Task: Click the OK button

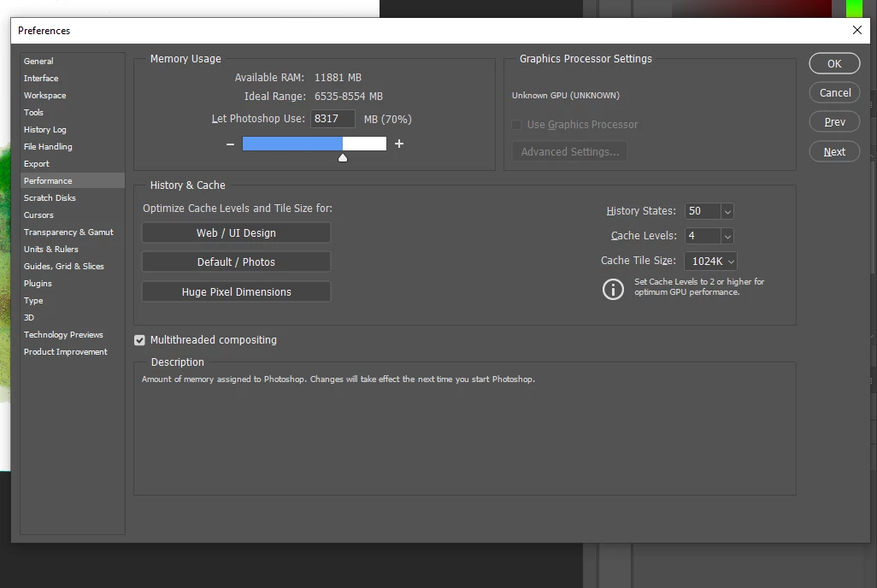Action: 834,63
